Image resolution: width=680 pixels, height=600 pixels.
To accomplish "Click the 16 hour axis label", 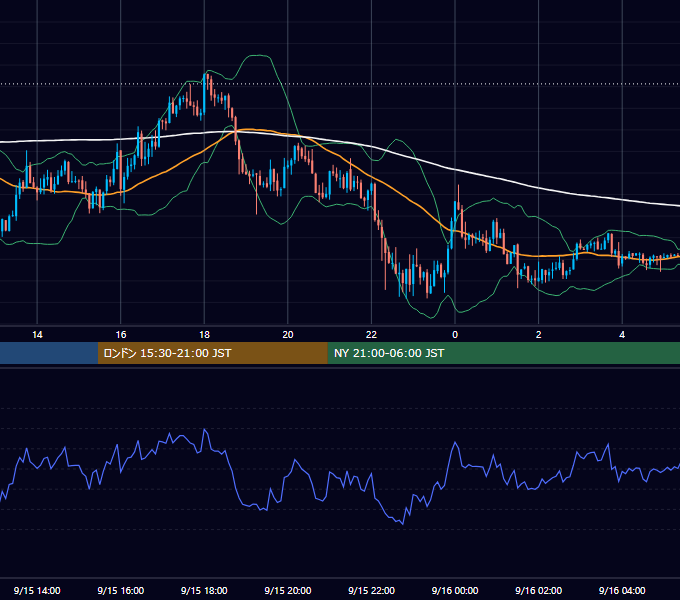I will [x=121, y=335].
